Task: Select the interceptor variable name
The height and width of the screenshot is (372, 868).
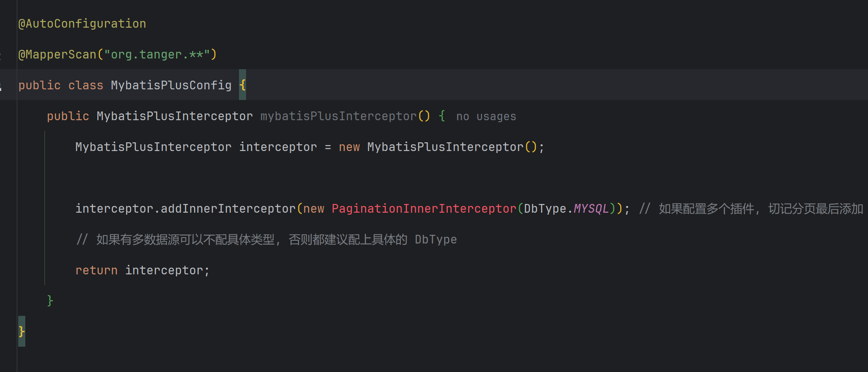Action: coord(278,146)
